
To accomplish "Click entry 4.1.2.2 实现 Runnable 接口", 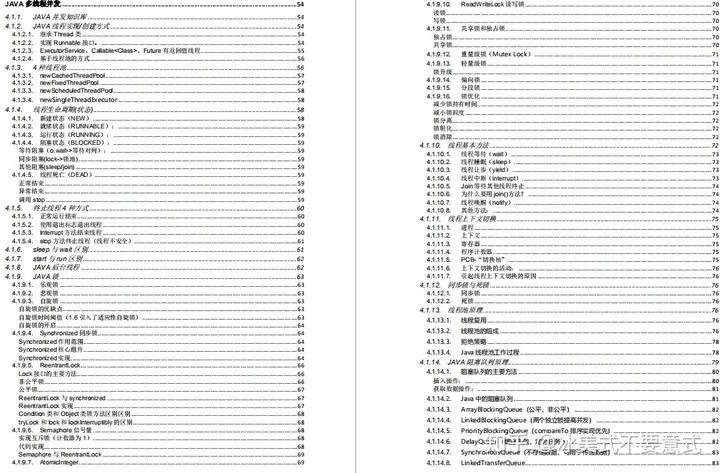I will coord(158,43).
